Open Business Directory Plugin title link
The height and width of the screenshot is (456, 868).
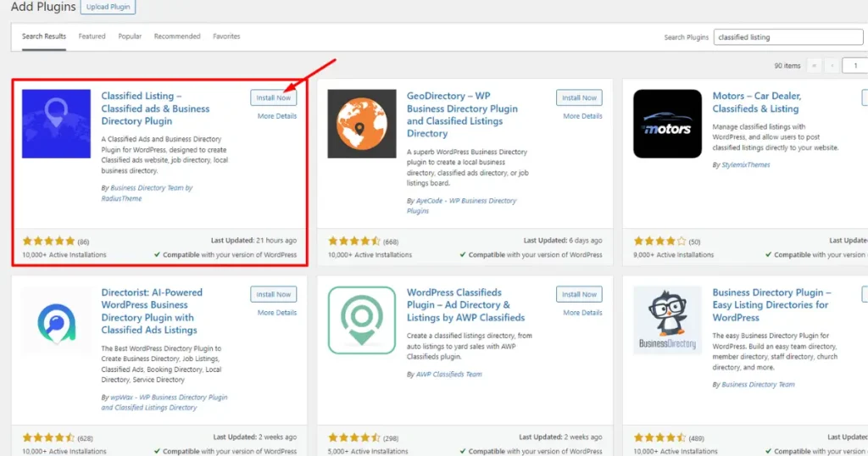pos(771,305)
